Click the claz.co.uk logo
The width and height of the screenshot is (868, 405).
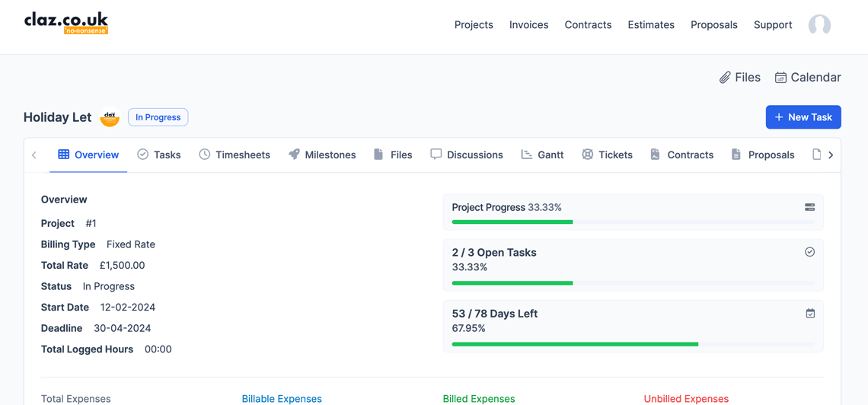(x=66, y=23)
